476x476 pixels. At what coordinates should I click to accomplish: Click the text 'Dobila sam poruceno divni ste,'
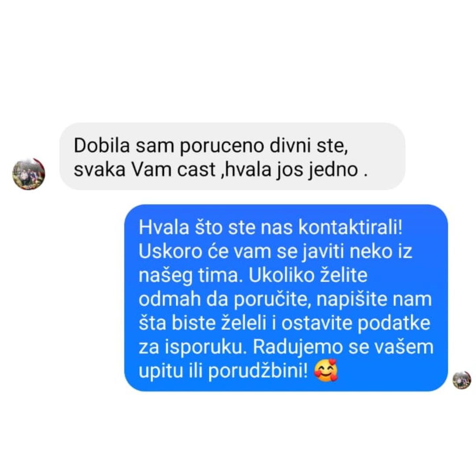pos(211,145)
